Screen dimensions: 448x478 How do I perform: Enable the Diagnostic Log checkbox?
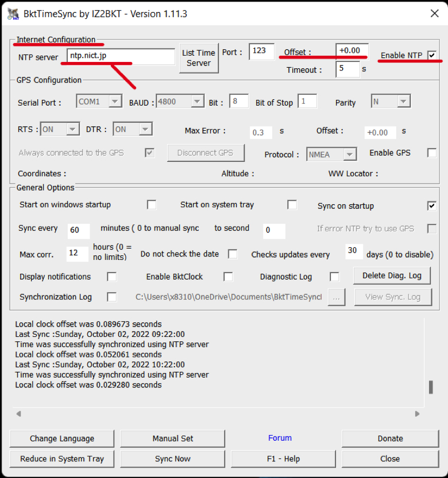[x=334, y=277]
